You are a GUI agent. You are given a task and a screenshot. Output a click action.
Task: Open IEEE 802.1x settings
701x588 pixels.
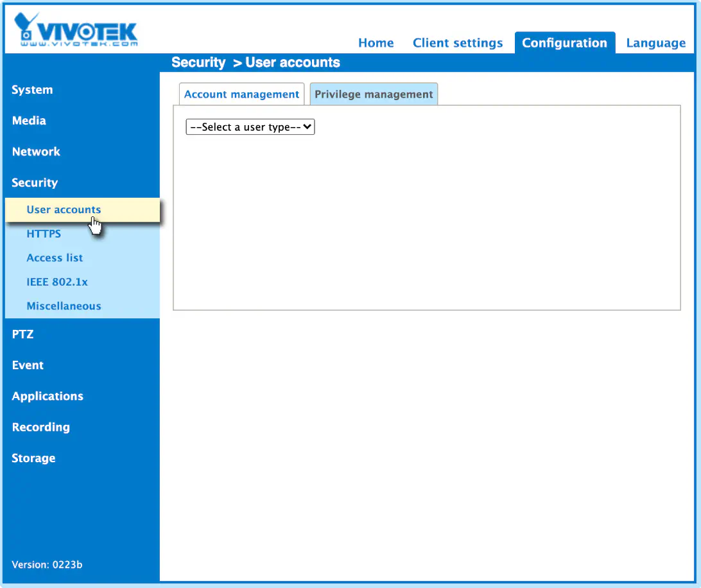[x=57, y=282]
